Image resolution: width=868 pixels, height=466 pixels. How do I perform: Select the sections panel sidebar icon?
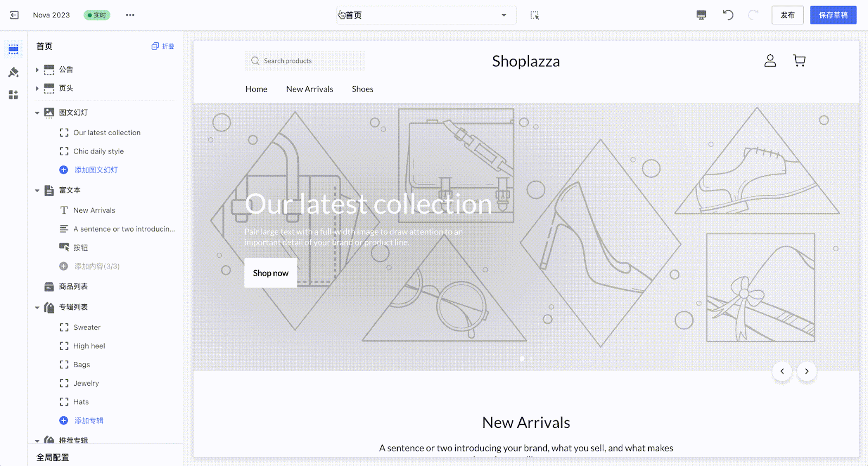pyautogui.click(x=14, y=49)
